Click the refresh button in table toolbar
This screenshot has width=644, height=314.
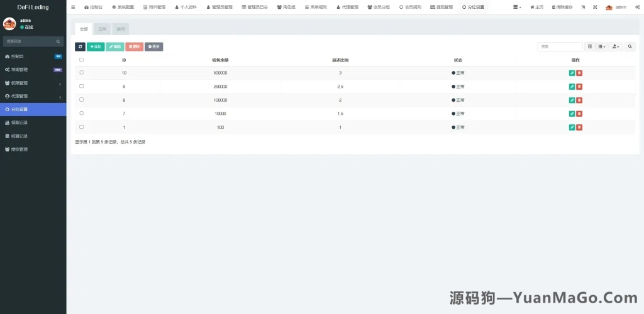coord(80,46)
